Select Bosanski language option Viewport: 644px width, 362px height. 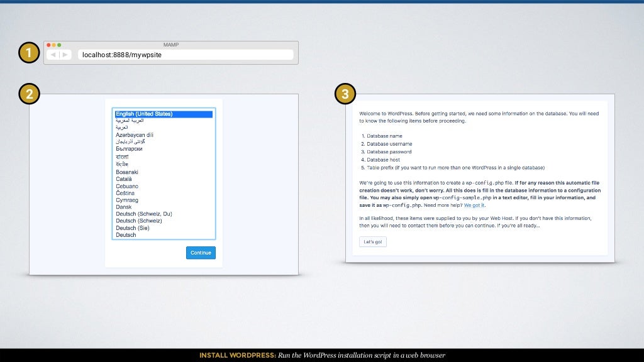coord(127,172)
